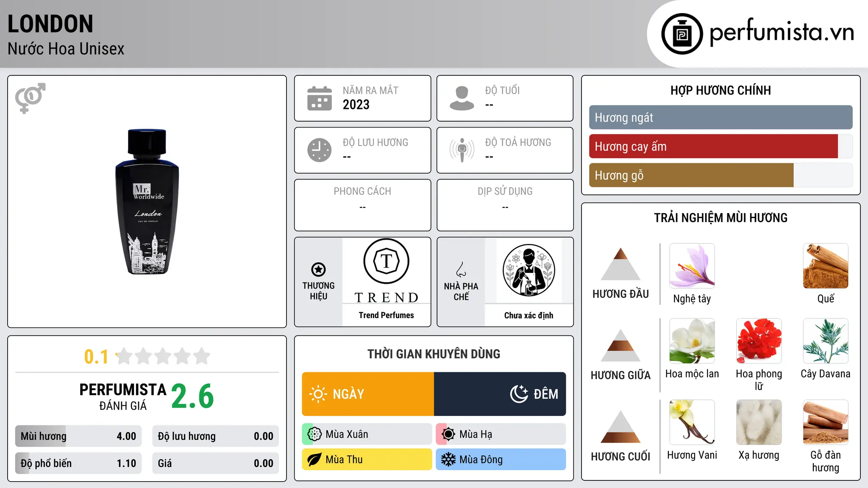Screen dimensions: 868x488
Task: Click the nose icon above Nhà pha chế
Action: [461, 269]
